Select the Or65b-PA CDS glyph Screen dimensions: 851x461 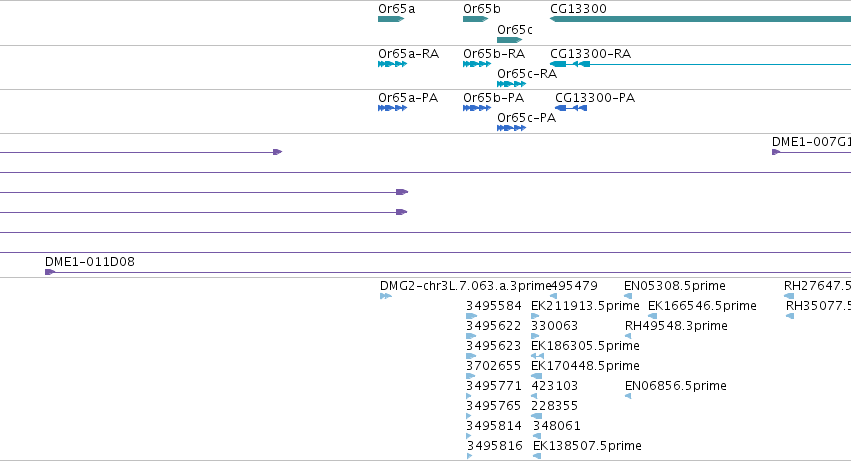[477, 108]
